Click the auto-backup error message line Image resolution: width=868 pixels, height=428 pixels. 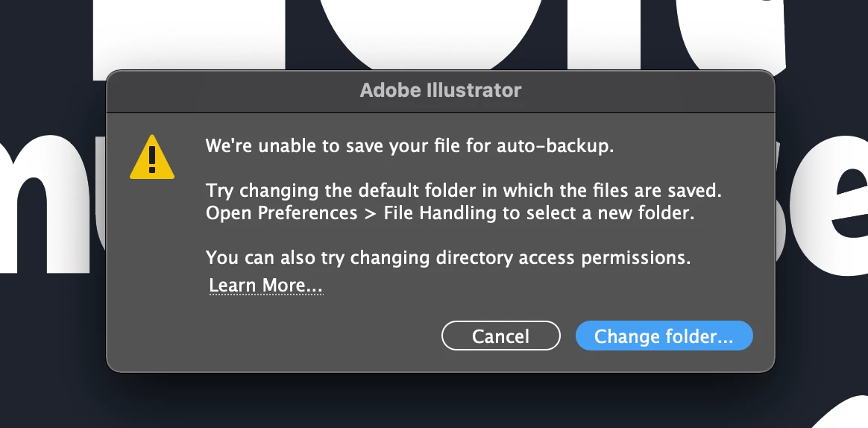409,146
